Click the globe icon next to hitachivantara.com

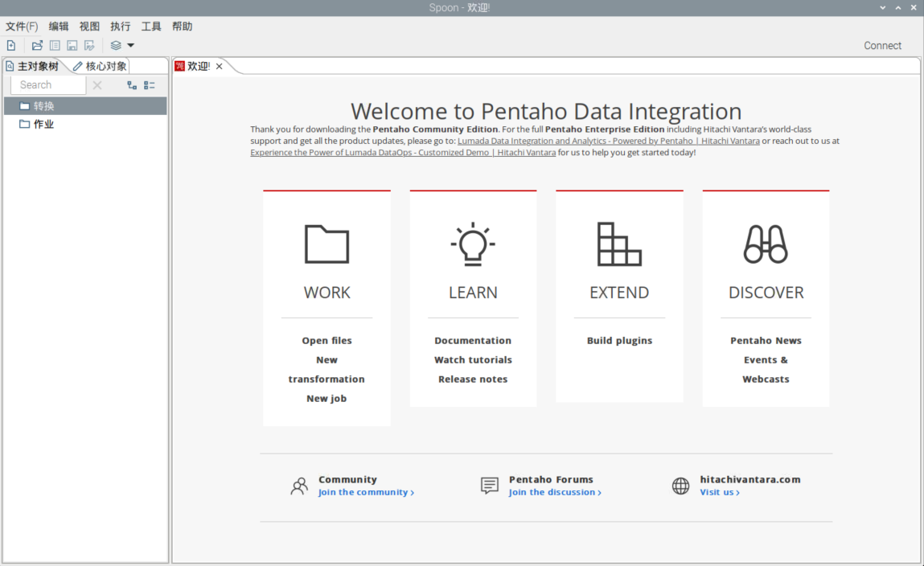pyautogui.click(x=680, y=486)
